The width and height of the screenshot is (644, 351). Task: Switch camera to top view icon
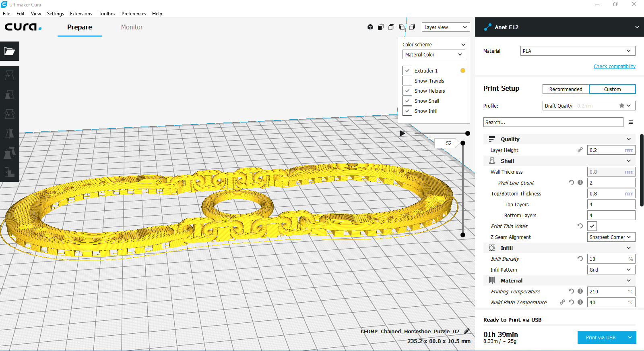[x=391, y=27]
